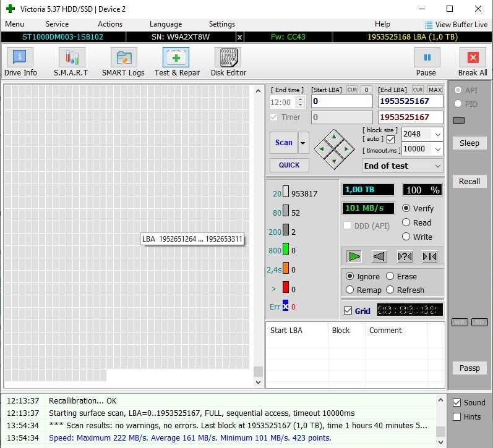Open the S.M.A.R.T panel

coord(71,62)
